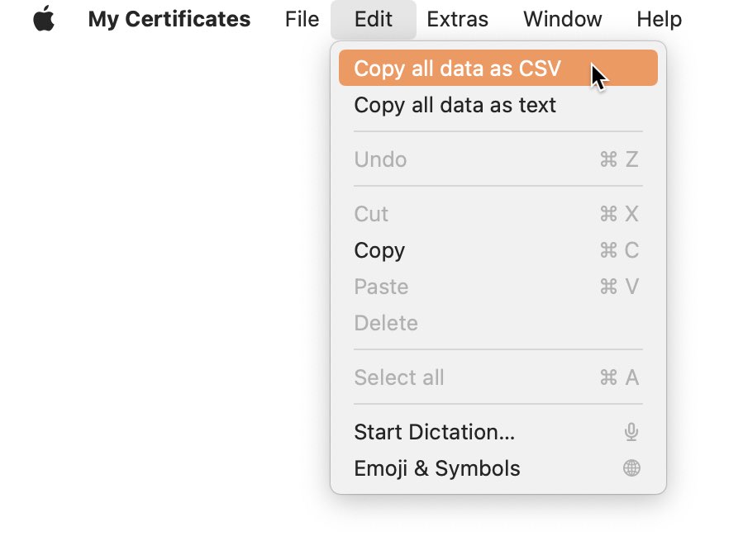The width and height of the screenshot is (743, 560).
Task: Open the Help menu
Action: pyautogui.click(x=660, y=19)
